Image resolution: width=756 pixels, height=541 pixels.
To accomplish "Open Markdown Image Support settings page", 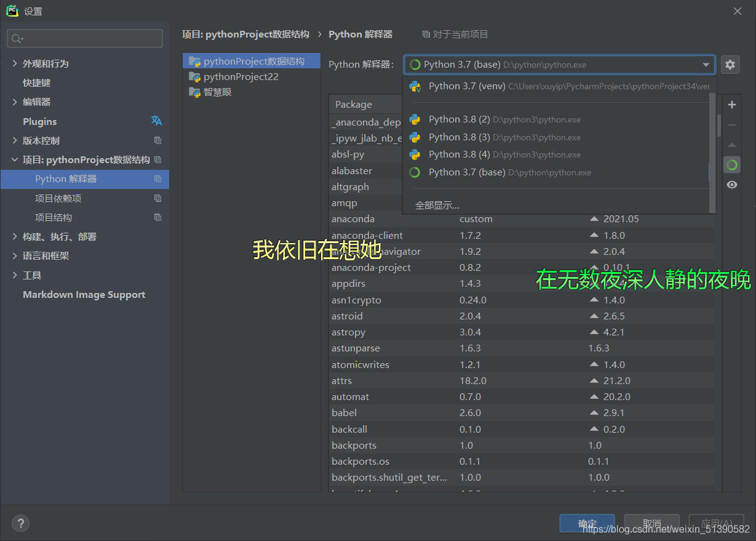I will (x=85, y=294).
